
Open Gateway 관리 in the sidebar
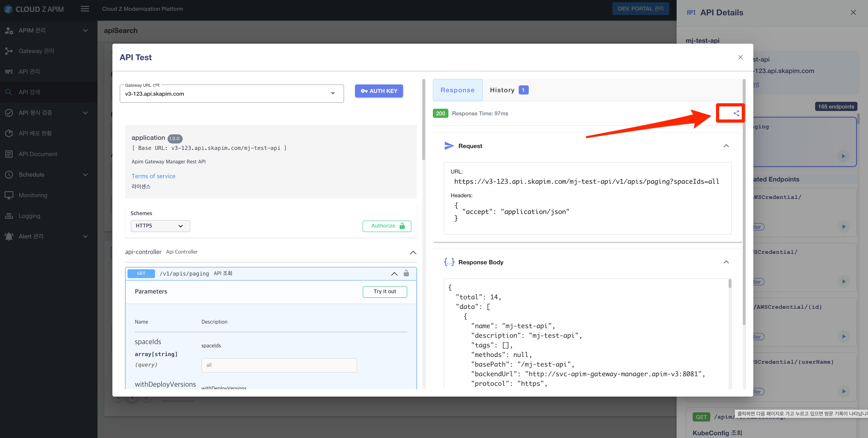(36, 51)
